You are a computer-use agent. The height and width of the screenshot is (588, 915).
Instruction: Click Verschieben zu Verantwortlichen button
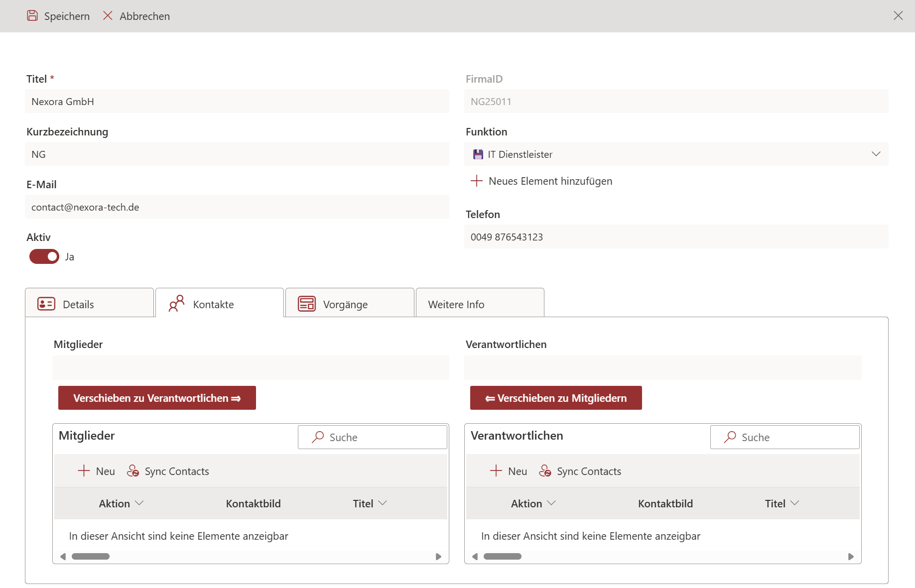157,398
